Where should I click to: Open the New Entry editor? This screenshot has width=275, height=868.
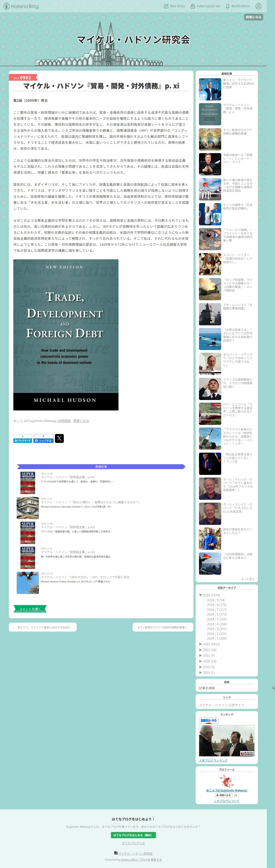click(174, 6)
